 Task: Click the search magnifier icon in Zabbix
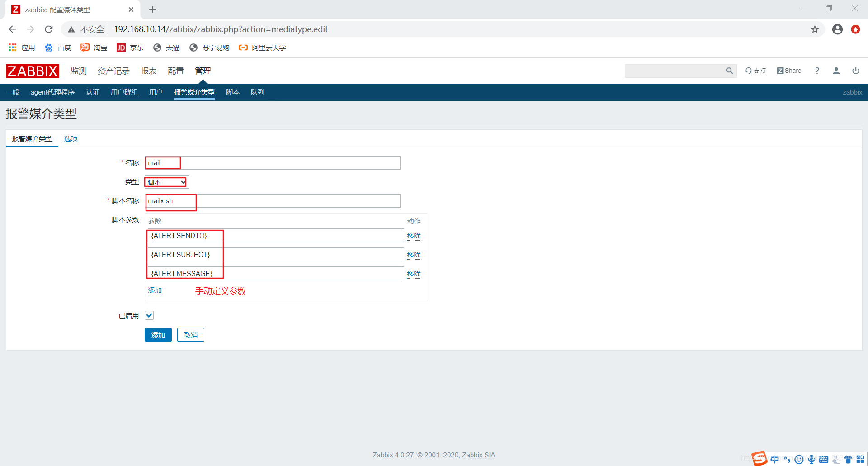click(x=729, y=71)
